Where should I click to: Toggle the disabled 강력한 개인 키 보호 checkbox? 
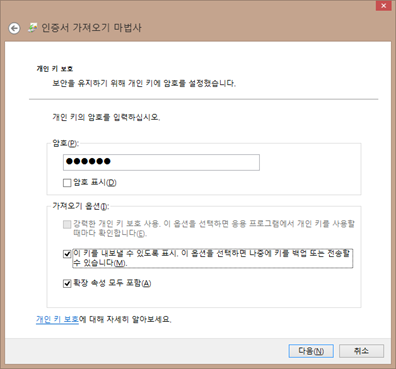pyautogui.click(x=67, y=224)
